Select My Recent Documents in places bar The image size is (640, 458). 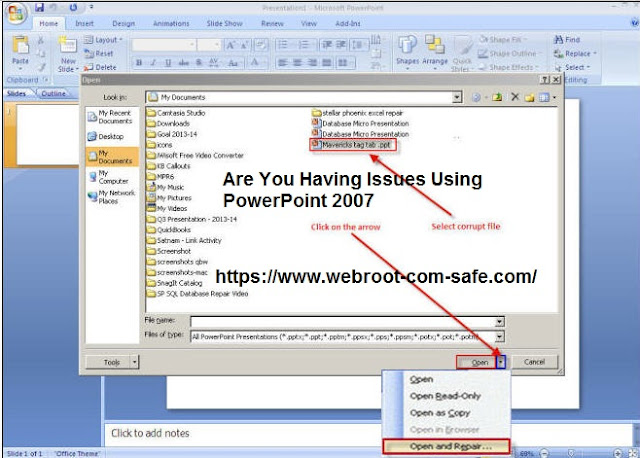point(110,117)
